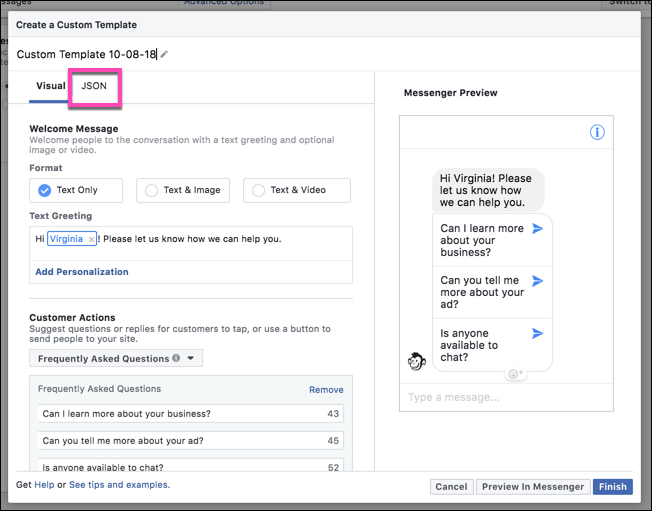Click the character count 43

click(x=333, y=414)
